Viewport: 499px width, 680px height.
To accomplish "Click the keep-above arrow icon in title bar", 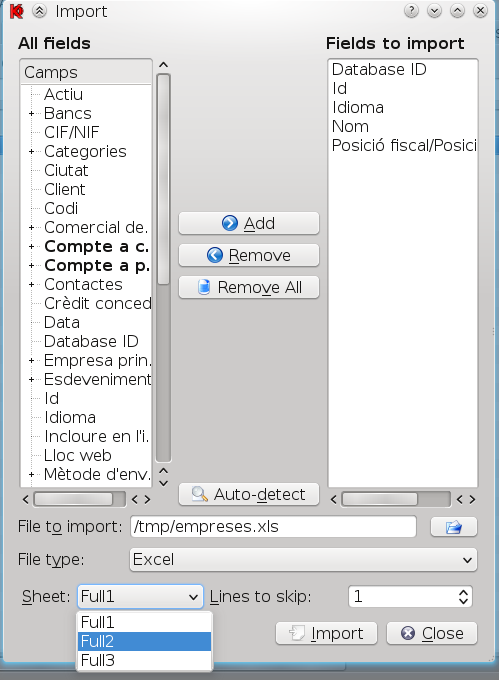I will 39,11.
